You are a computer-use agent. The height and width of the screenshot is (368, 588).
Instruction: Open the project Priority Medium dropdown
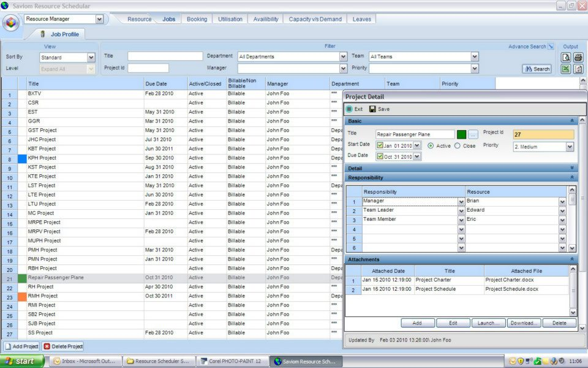point(570,147)
